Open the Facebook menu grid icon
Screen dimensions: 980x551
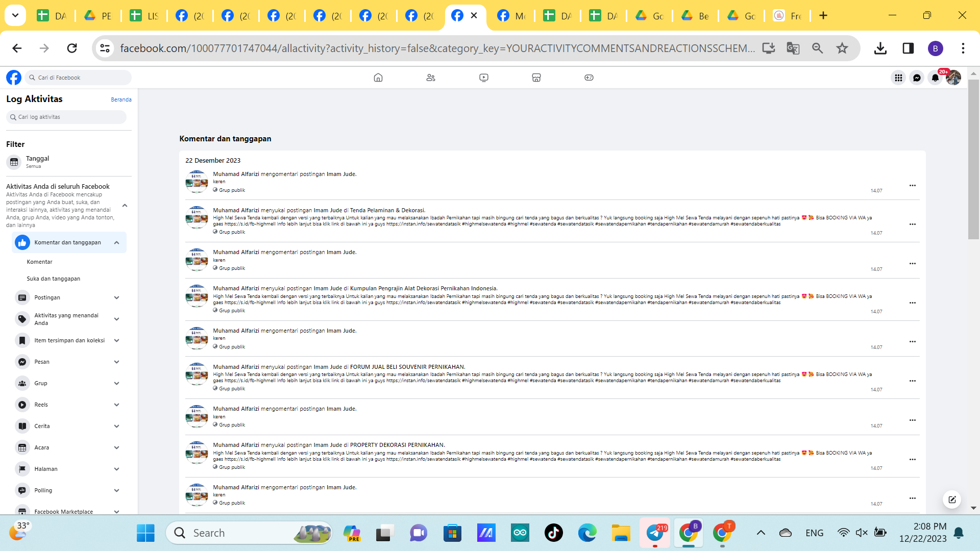(x=898, y=78)
